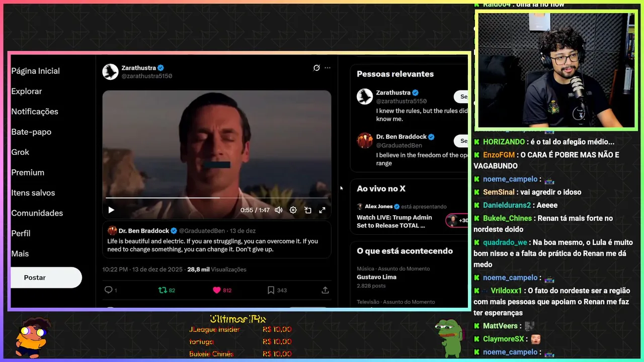Open Itens salvos in the sidebar
The width and height of the screenshot is (644, 362).
click(33, 193)
